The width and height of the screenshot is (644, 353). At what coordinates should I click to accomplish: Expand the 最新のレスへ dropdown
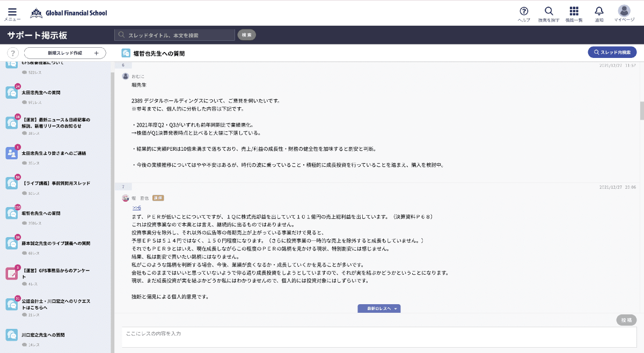[379, 308]
